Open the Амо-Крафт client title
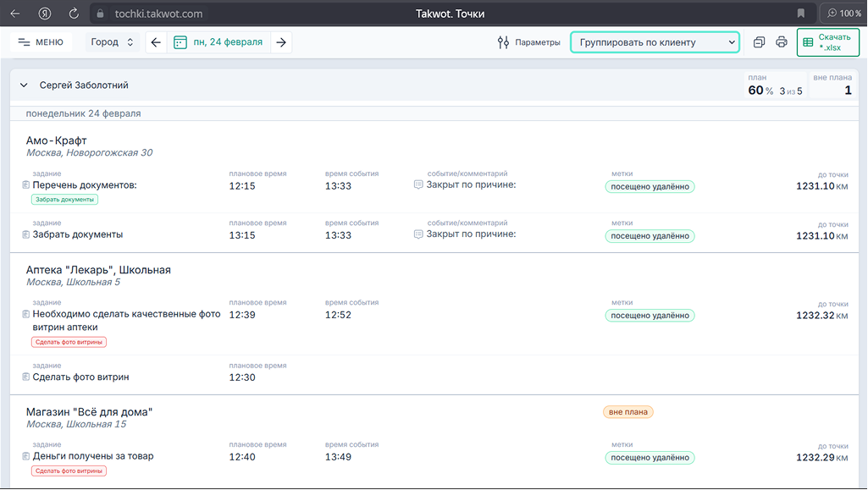Viewport: 868px width, 490px height. [57, 140]
